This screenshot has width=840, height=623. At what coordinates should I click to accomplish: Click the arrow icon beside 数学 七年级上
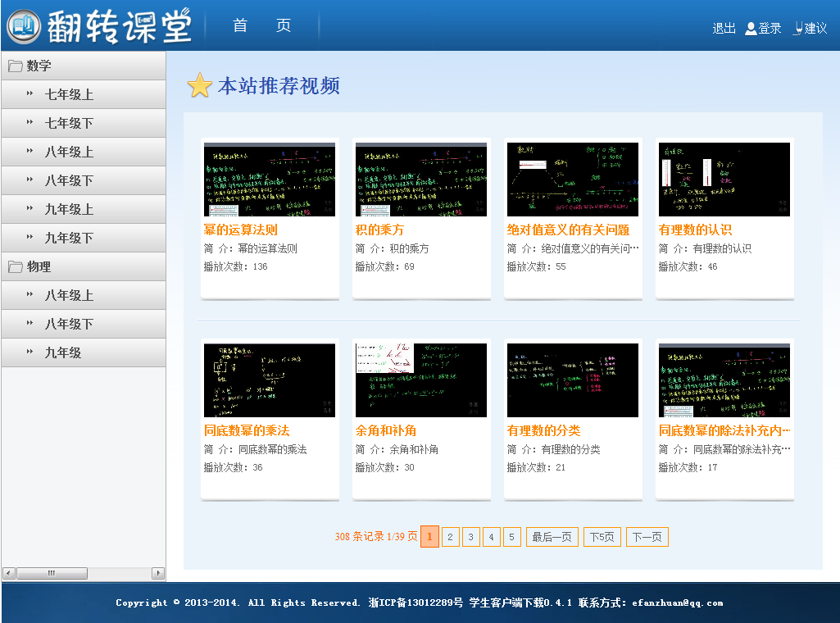tap(30, 93)
